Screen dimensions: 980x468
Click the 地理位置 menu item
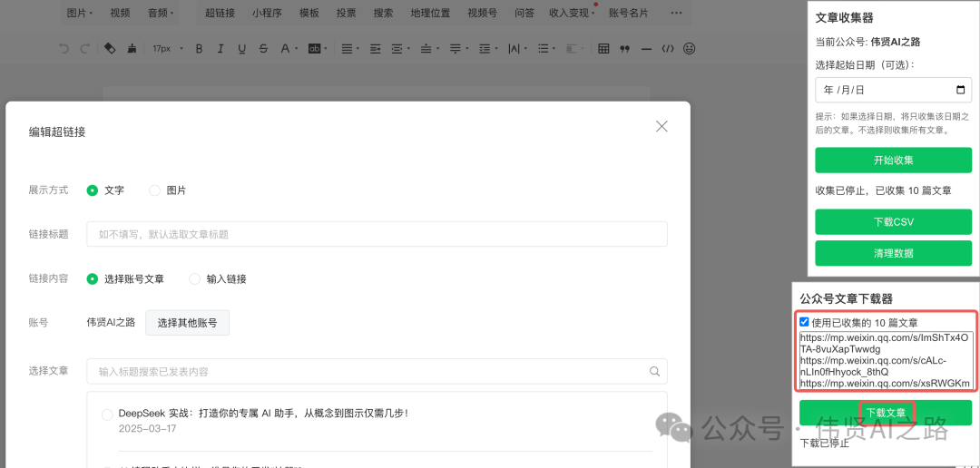click(x=431, y=13)
